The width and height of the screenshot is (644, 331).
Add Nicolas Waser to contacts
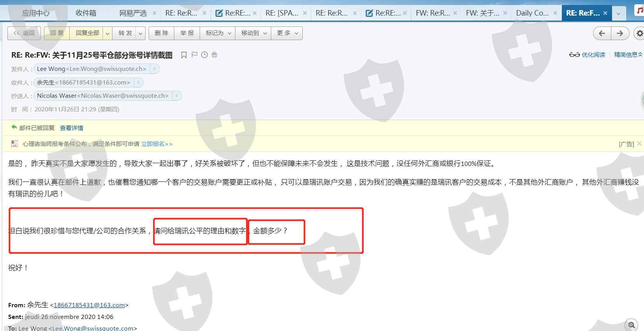pos(177,96)
